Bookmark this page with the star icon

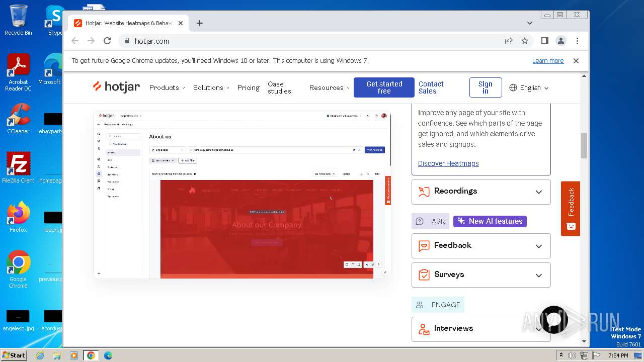pyautogui.click(x=525, y=41)
